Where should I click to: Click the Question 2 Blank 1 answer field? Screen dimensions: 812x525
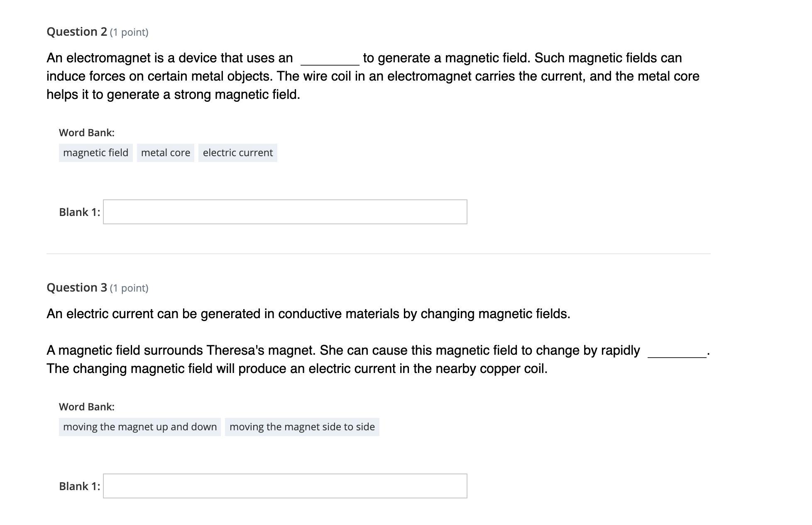pos(285,212)
